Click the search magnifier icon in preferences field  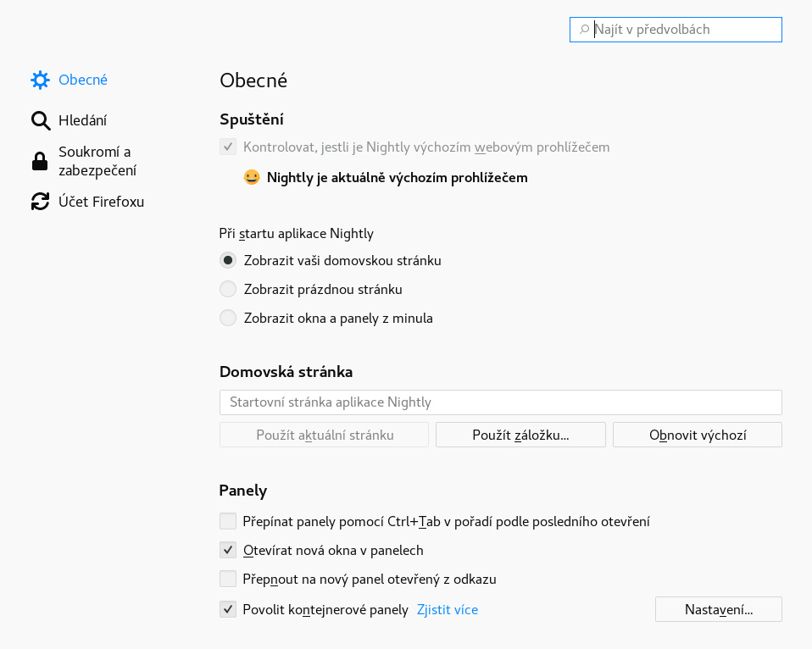tap(584, 30)
